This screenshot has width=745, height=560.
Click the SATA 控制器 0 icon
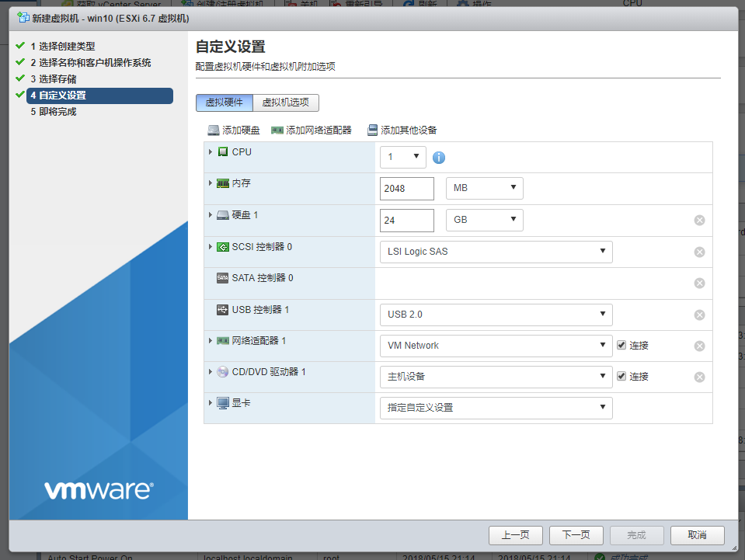pos(222,278)
